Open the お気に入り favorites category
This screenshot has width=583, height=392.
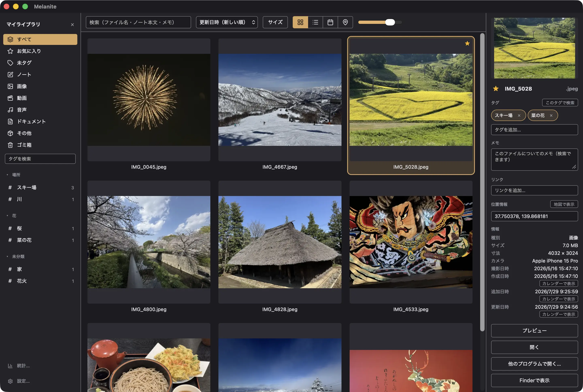point(40,51)
